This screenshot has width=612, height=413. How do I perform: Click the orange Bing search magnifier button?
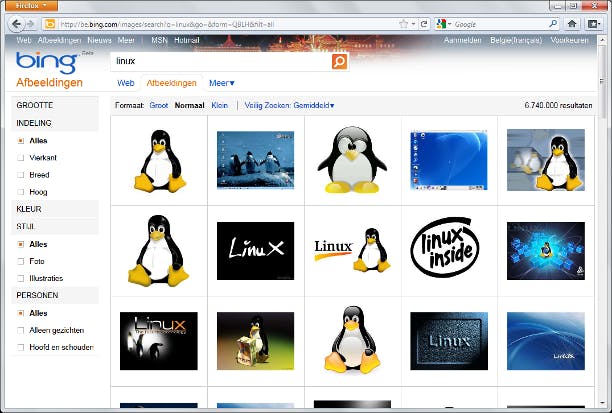pyautogui.click(x=339, y=61)
